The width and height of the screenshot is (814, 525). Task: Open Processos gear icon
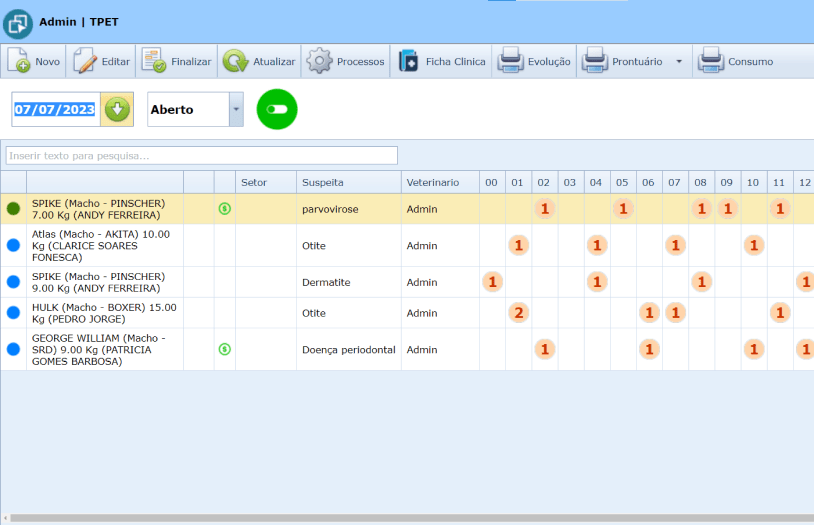click(319, 61)
